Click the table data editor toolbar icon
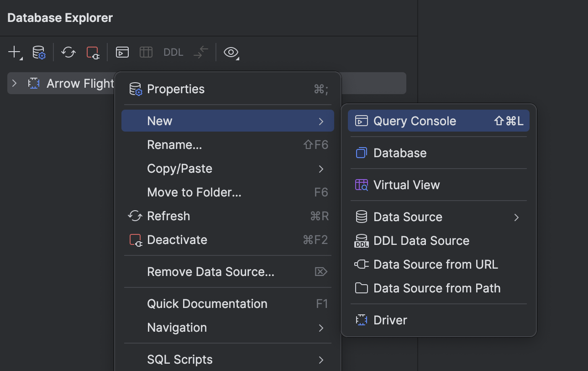The height and width of the screenshot is (371, 588). 146,52
